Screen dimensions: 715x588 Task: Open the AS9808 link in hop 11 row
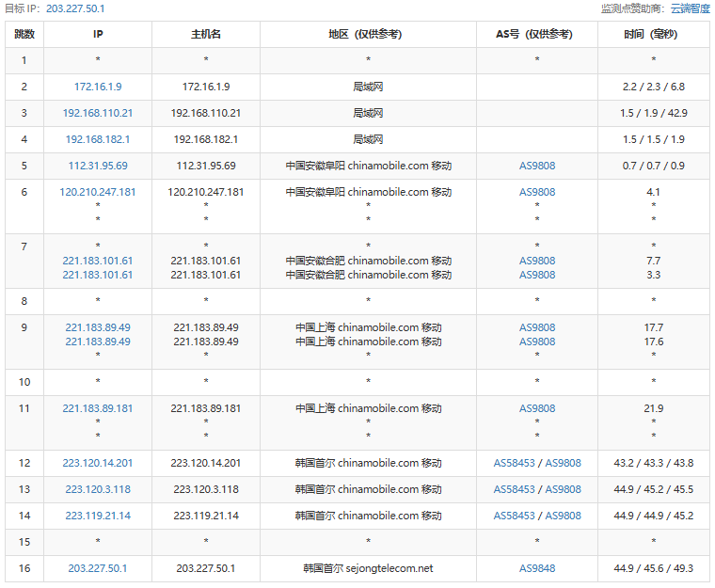(537, 408)
